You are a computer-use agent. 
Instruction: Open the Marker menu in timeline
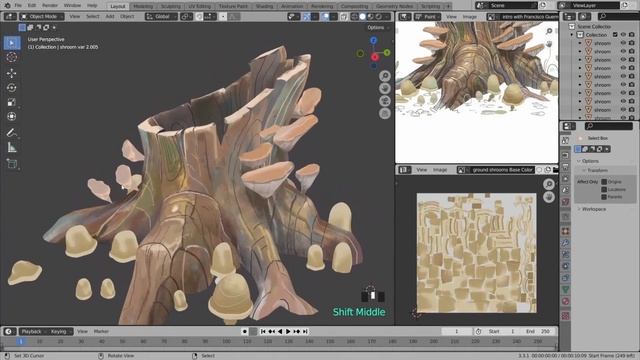101,331
